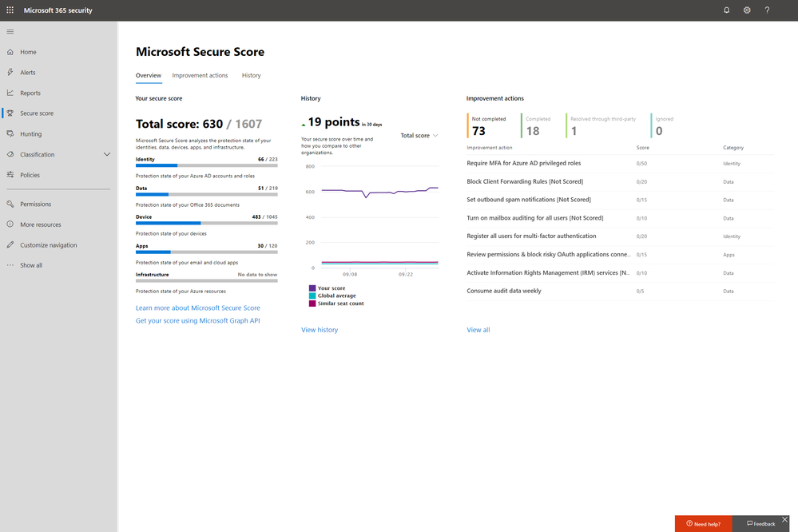Expand the Classification menu chevron

(107, 154)
